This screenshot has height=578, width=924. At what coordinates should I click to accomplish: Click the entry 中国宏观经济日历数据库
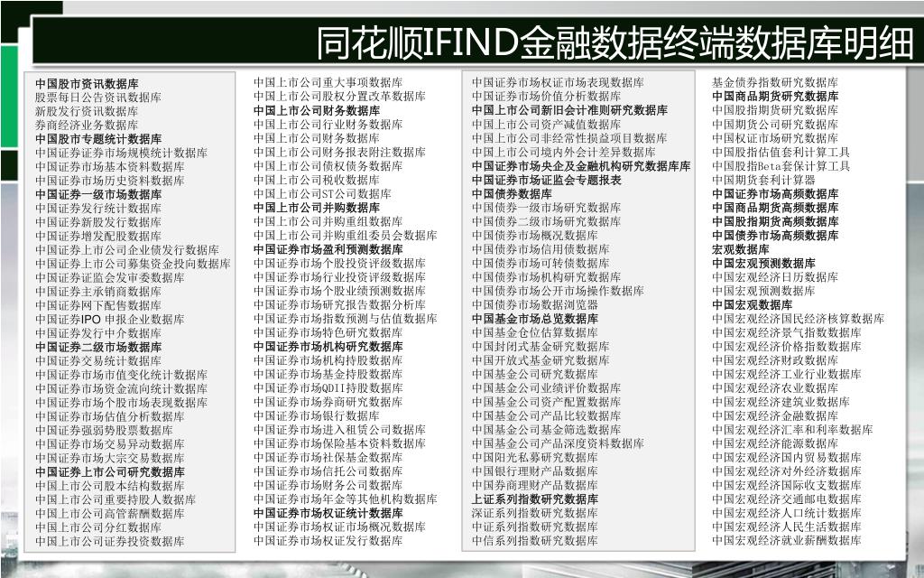(775, 277)
